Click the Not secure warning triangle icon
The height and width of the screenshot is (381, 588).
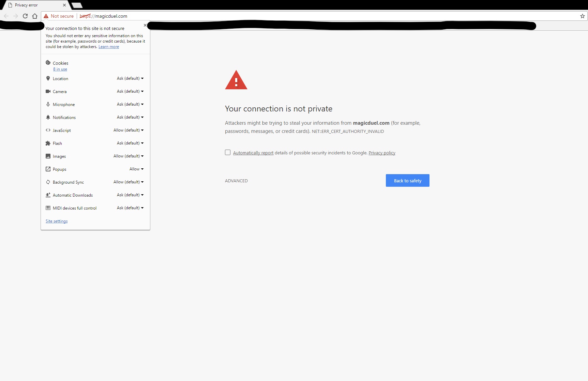click(x=46, y=16)
